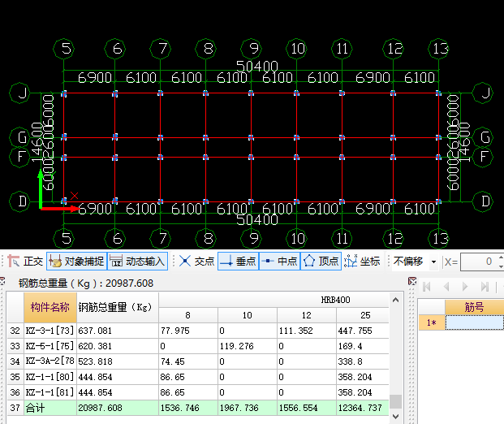Close the rebar weight panel

(x=2, y=282)
